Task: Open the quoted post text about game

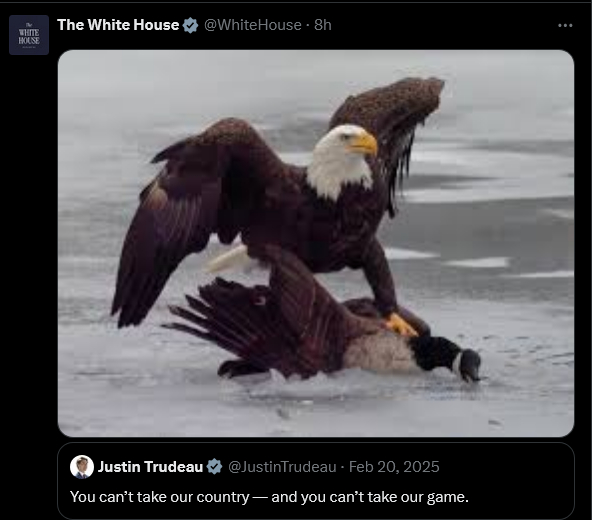Action: pyautogui.click(x=269, y=497)
